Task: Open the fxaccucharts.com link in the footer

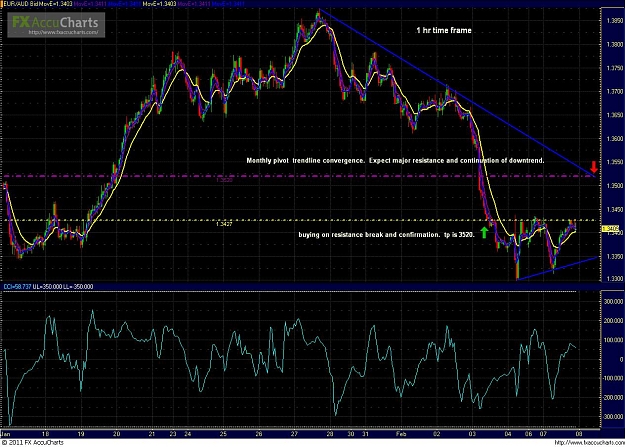Action: click(x=589, y=443)
